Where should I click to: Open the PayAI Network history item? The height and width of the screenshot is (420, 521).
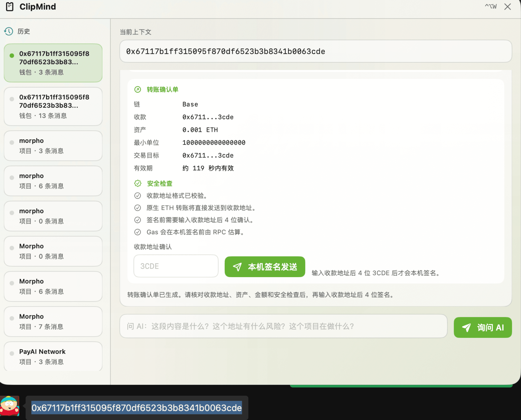click(53, 356)
